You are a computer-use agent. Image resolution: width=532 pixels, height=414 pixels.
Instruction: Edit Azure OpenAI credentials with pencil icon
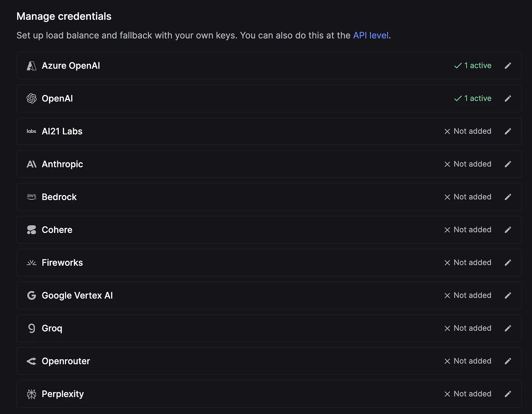508,66
